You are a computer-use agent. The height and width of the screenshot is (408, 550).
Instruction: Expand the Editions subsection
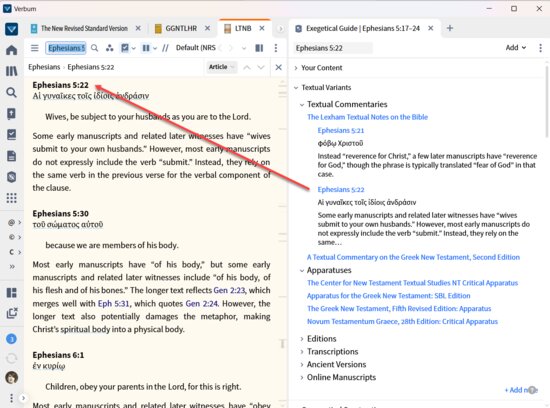[x=302, y=339]
